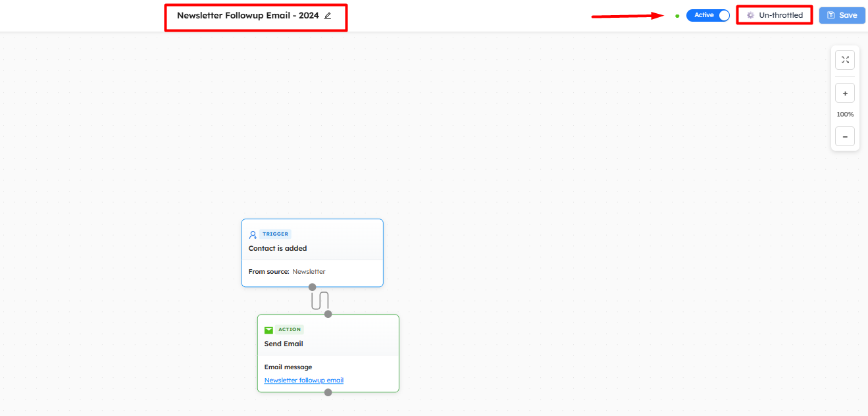The height and width of the screenshot is (416, 868).
Task: Zoom in with the plus button
Action: point(845,93)
